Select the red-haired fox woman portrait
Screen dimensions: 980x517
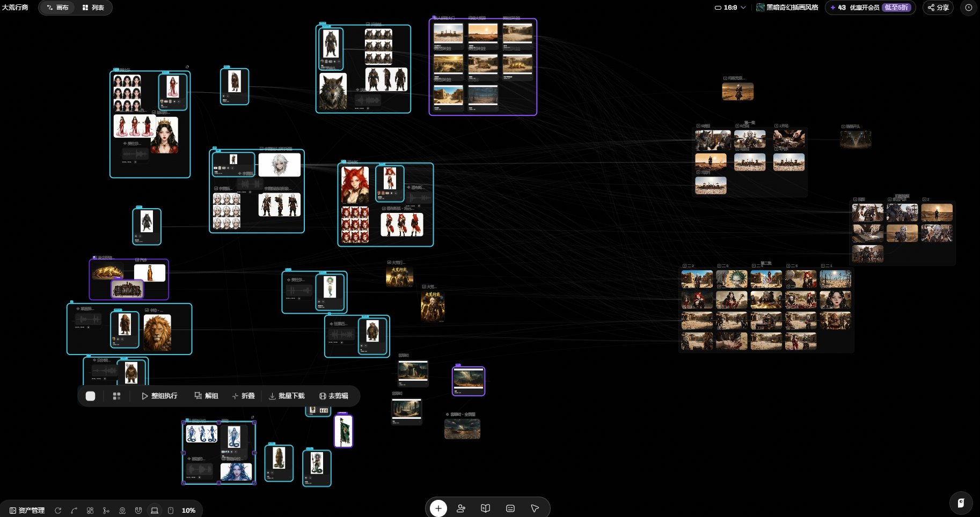click(x=355, y=184)
